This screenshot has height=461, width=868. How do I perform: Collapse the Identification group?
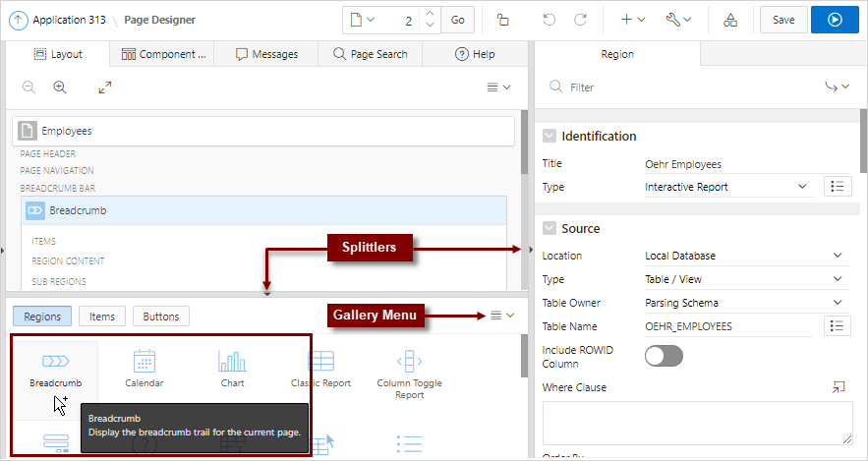coord(550,137)
